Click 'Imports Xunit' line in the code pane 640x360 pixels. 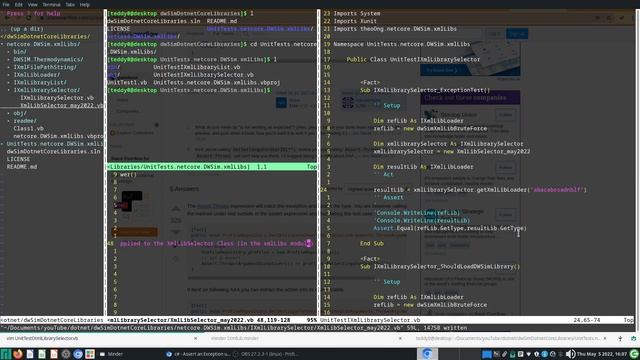click(x=355, y=21)
